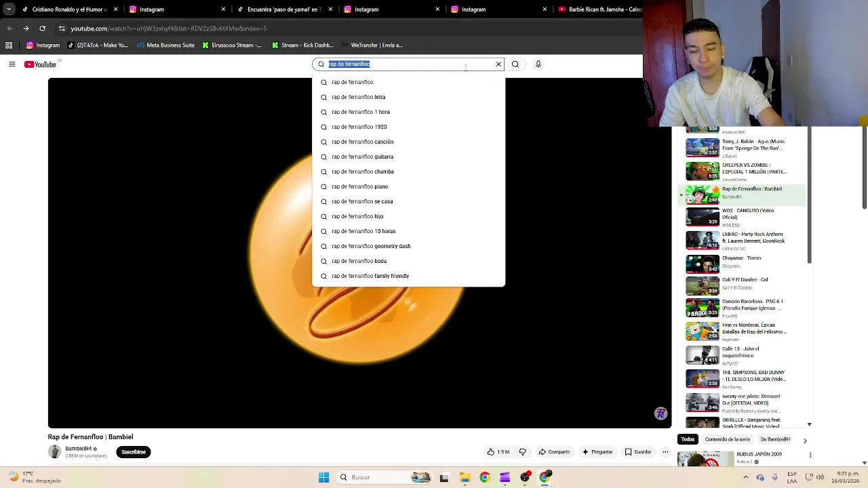Open options menu for RUBIUS JAPÓN 2009

click(810, 455)
